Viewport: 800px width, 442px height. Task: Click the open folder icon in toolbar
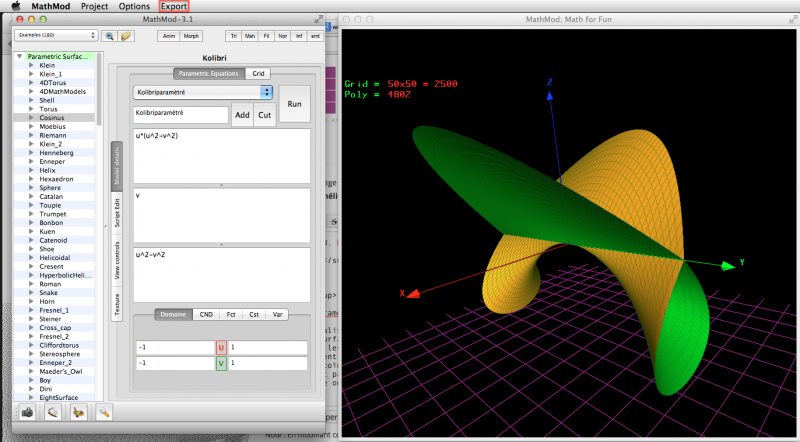126,36
